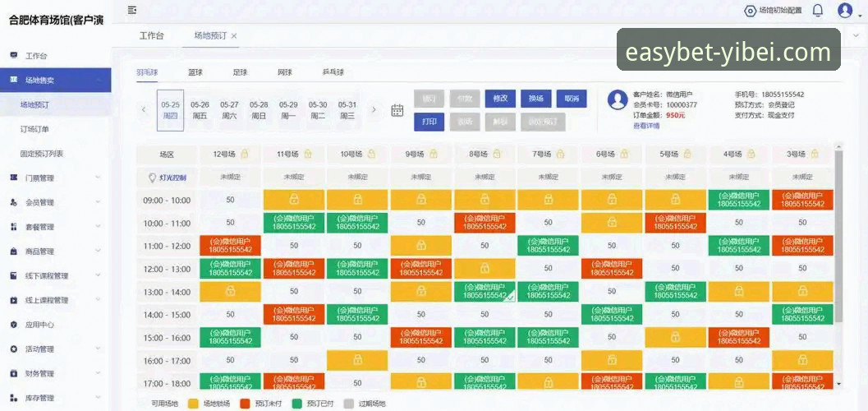Go to previous week with the left arrow
Image resolution: width=868 pixels, height=411 pixels.
click(x=144, y=109)
